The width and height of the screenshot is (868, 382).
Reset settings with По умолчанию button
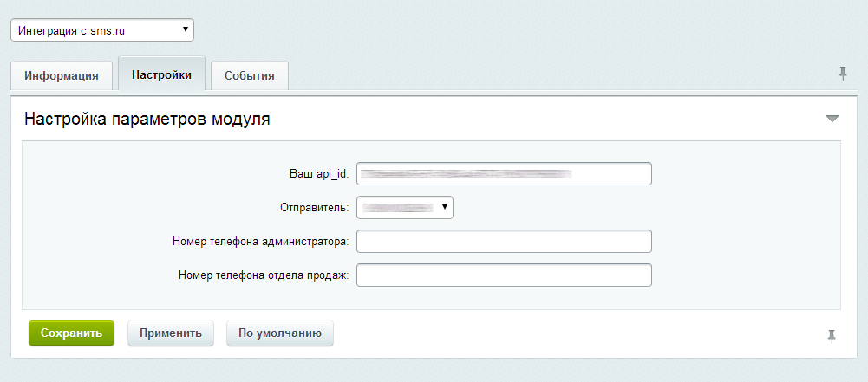[x=280, y=333]
